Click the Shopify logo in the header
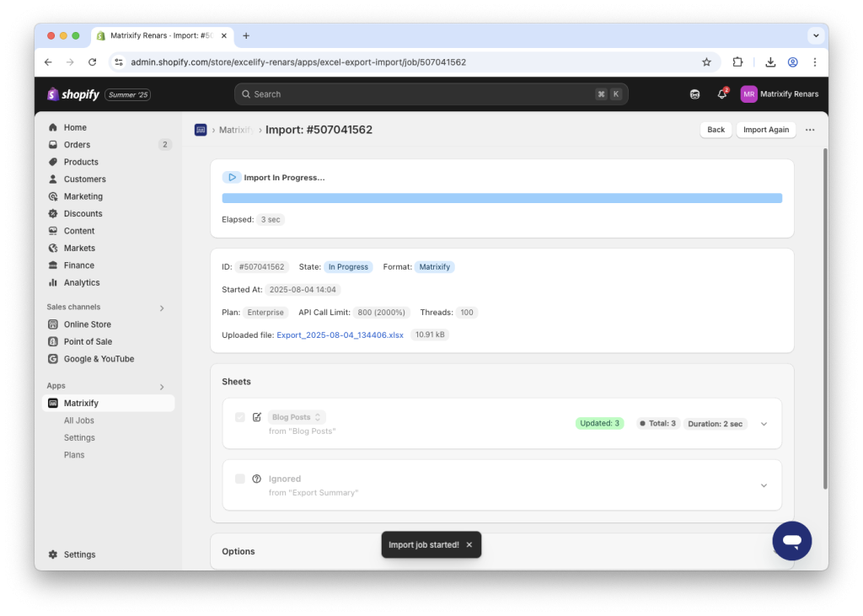The height and width of the screenshot is (616, 863). click(x=73, y=94)
